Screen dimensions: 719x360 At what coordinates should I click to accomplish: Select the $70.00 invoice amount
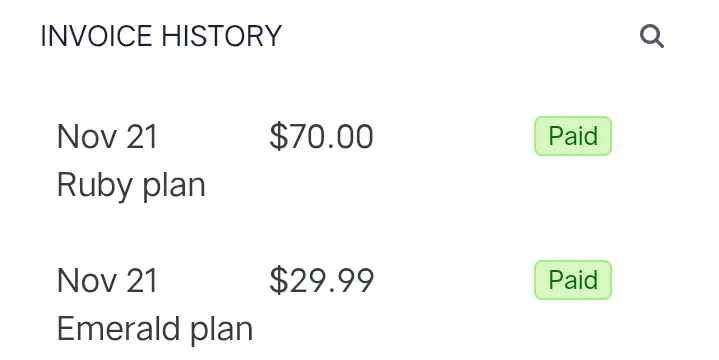pos(321,137)
